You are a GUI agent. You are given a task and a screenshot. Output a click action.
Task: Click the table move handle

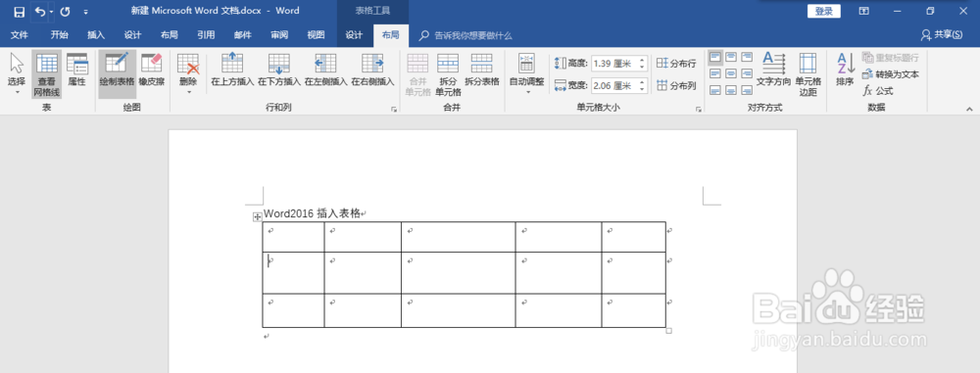coord(257,216)
